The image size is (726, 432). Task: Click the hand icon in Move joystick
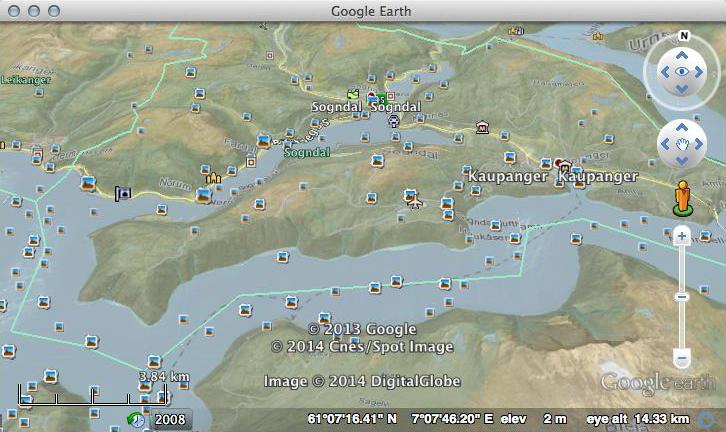click(x=682, y=144)
